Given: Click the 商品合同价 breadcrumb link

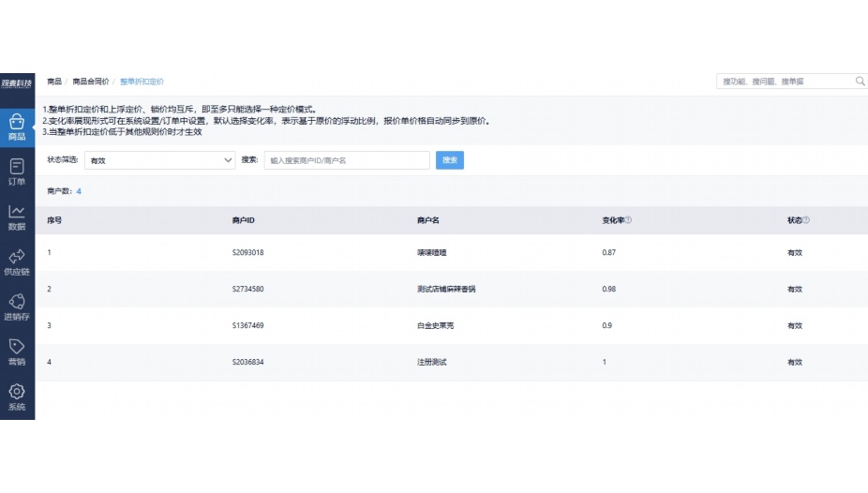Looking at the screenshot, I should coord(91,82).
